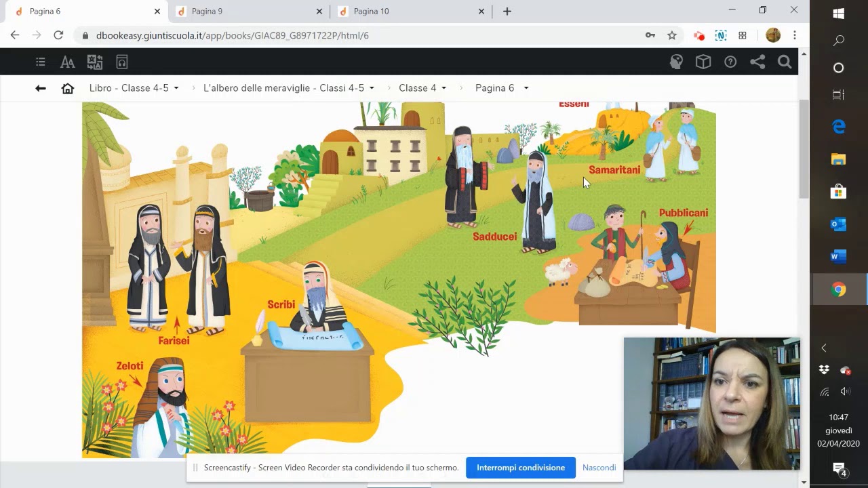
Task: Open the mind map head icon
Action: pyautogui.click(x=676, y=62)
